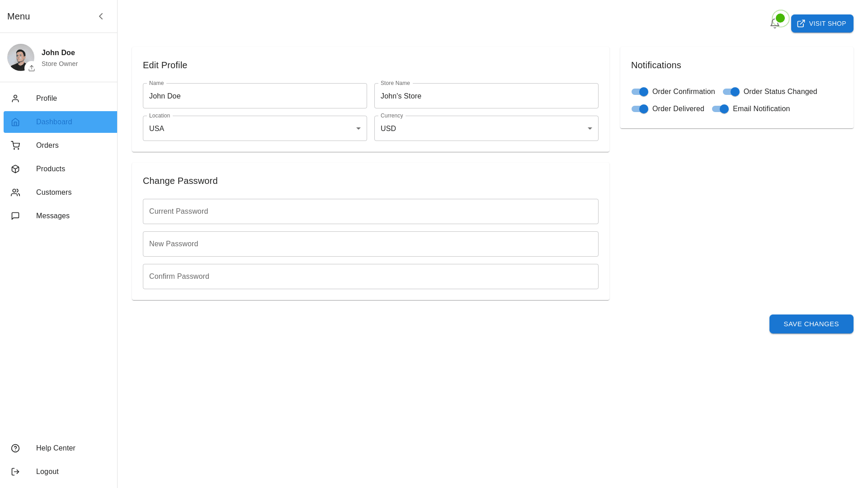Image resolution: width=868 pixels, height=488 pixels.
Task: Disable the Order Confirmation toggle
Action: (x=639, y=92)
